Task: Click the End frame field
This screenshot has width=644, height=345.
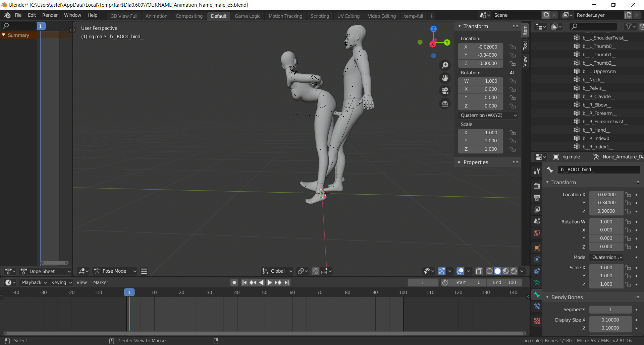Action: [504, 282]
